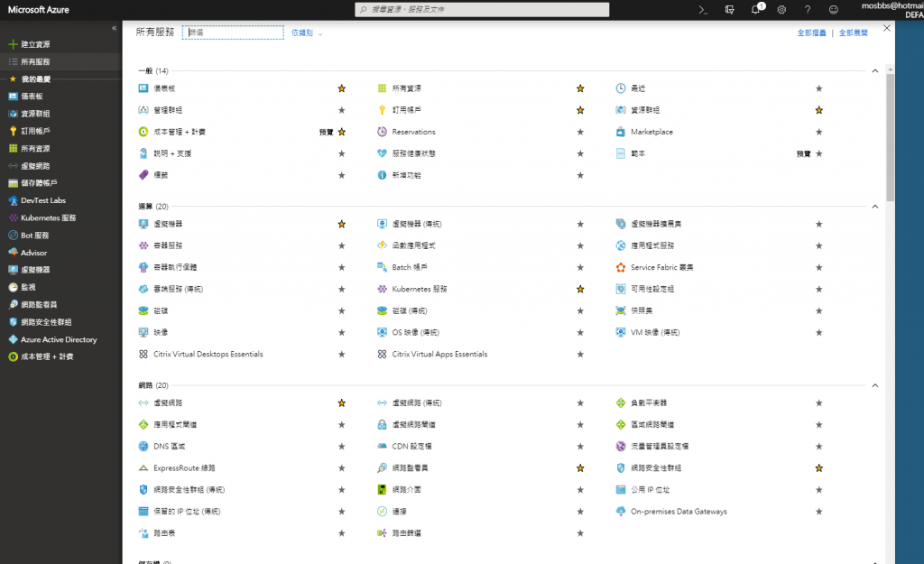Screen dimensions: 924x564
Task: Open the directory and subscription filter icon
Action: pos(729,9)
